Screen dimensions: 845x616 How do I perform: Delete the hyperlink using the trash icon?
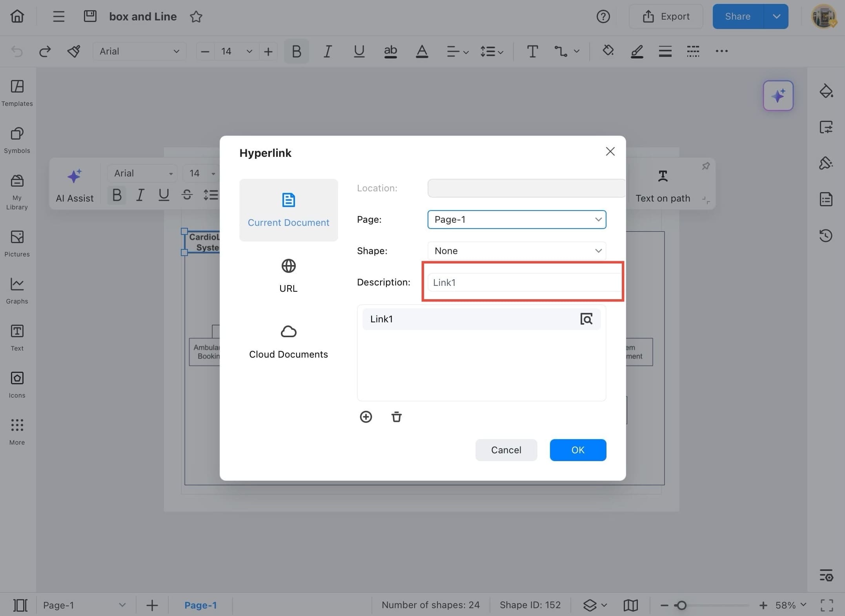[396, 416]
